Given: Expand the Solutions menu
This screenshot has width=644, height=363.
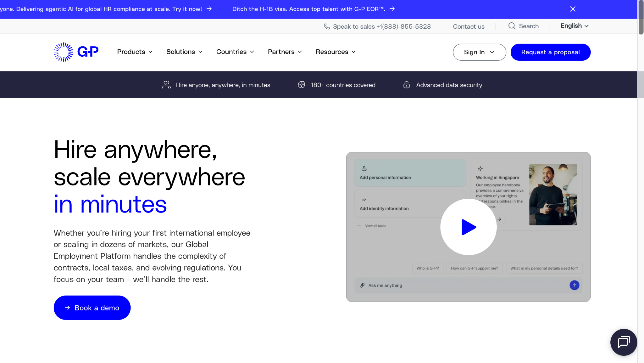Looking at the screenshot, I should click(184, 52).
